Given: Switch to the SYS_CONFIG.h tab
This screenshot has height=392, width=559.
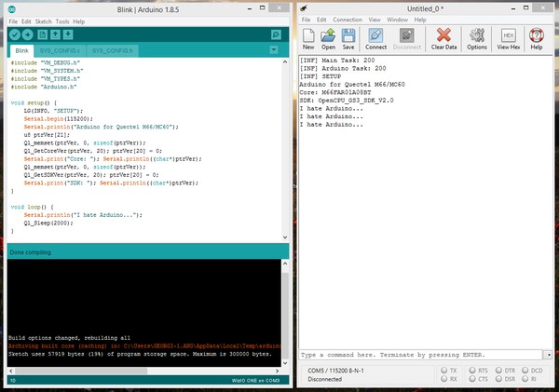Looking at the screenshot, I should tap(113, 51).
